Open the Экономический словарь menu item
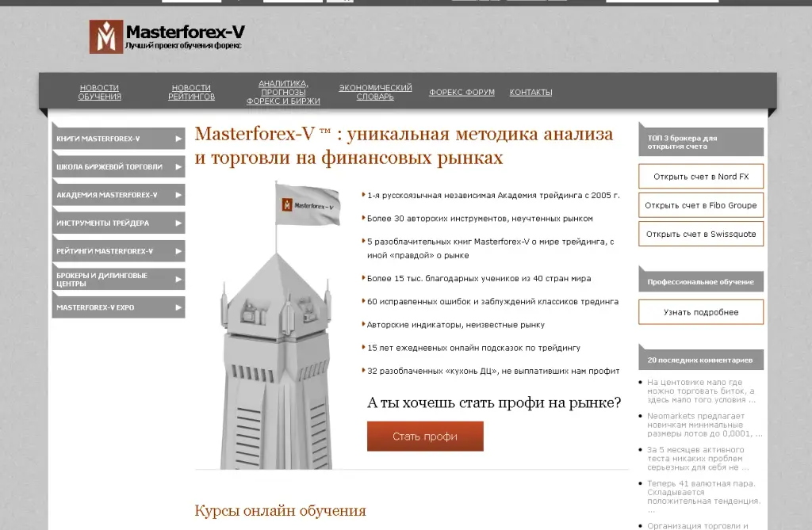The height and width of the screenshot is (530, 812). coord(375,92)
